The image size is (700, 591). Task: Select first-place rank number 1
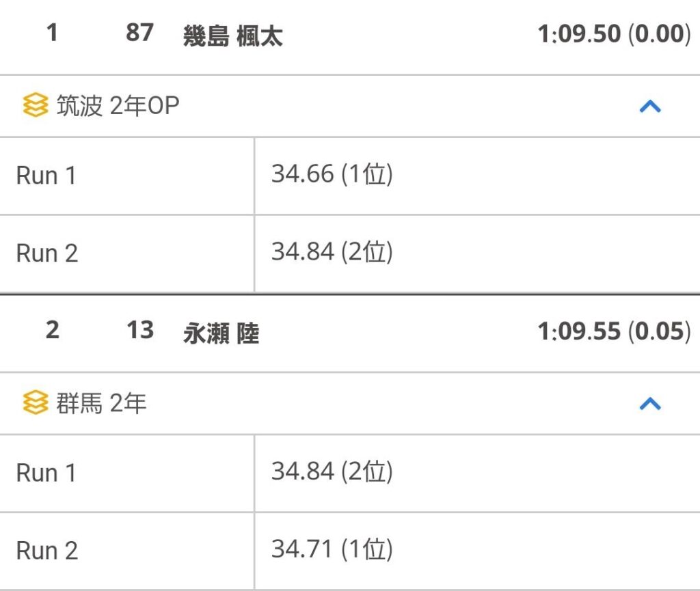52,33
